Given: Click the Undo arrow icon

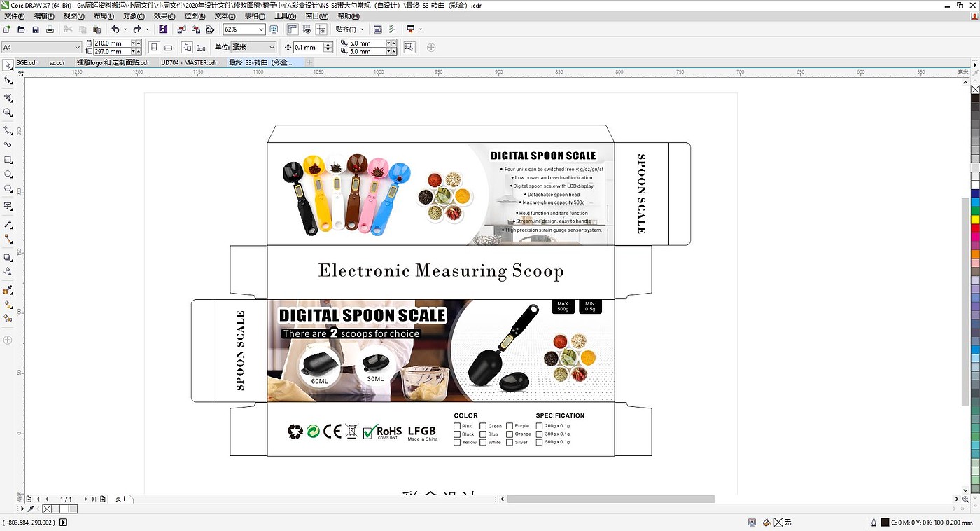Looking at the screenshot, I should 115,29.
